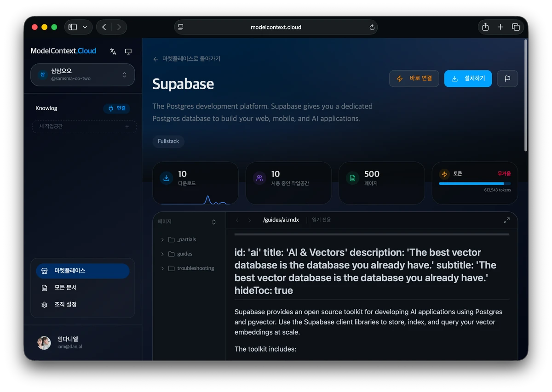
Task: Go to previous document with viewer back chevron
Action: click(x=237, y=220)
